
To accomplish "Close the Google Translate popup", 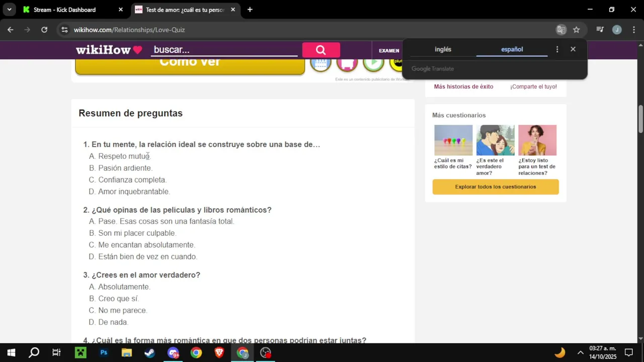I will pyautogui.click(x=573, y=49).
